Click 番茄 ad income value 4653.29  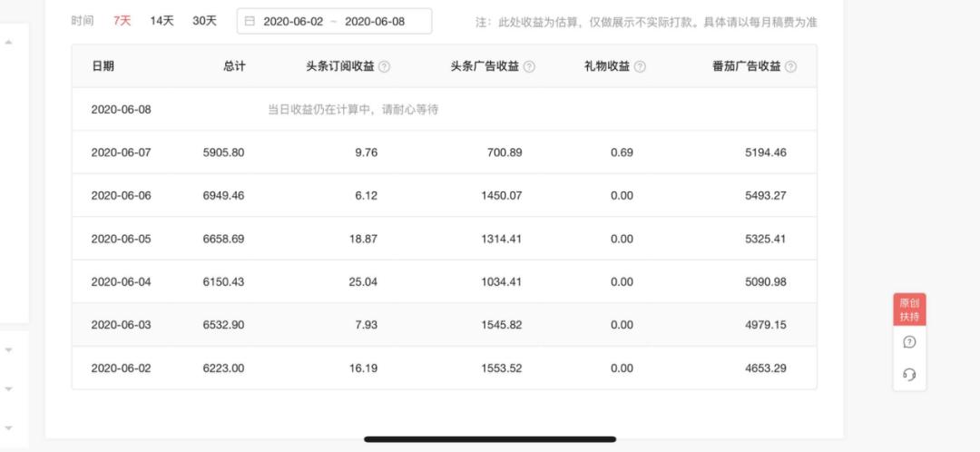[x=766, y=368]
